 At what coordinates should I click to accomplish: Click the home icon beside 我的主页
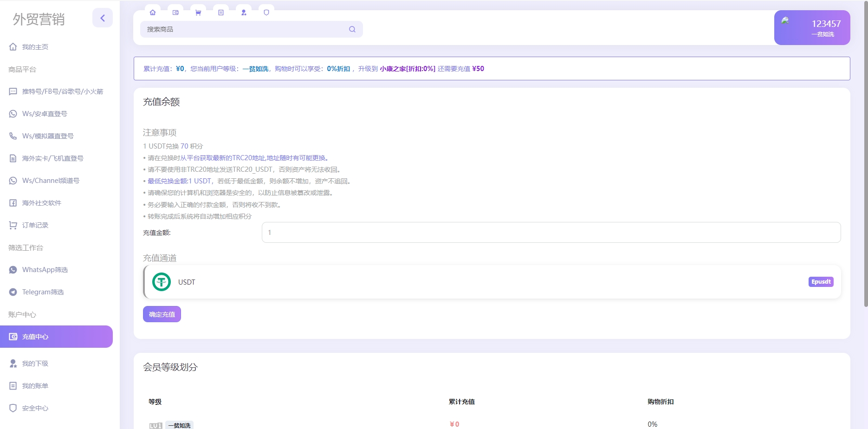click(x=13, y=47)
